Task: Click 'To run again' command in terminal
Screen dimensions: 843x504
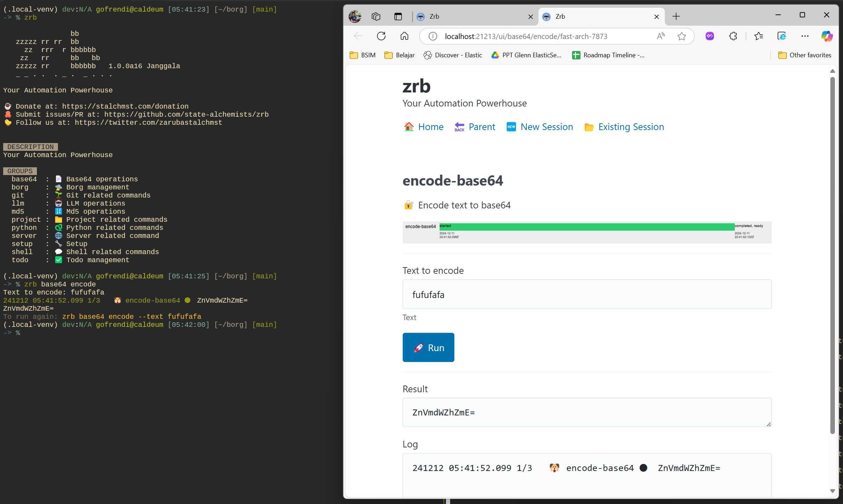Action: tap(131, 316)
